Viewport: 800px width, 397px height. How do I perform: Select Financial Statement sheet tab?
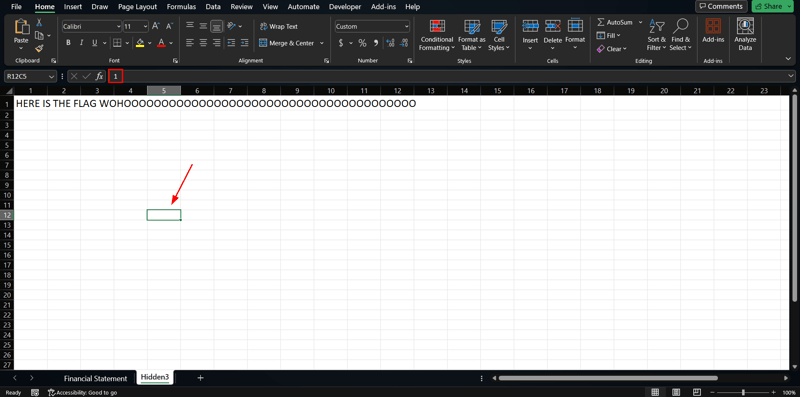[x=95, y=378]
